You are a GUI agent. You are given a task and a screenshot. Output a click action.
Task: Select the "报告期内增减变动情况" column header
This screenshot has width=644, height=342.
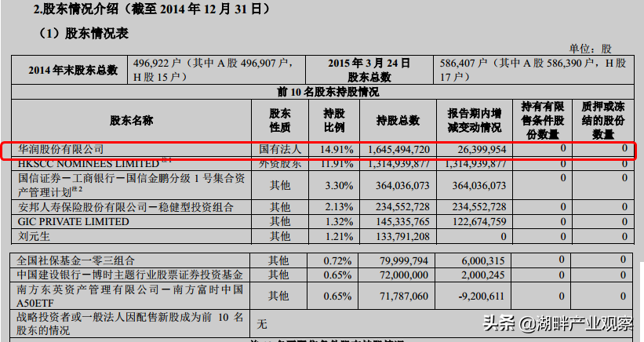click(475, 121)
